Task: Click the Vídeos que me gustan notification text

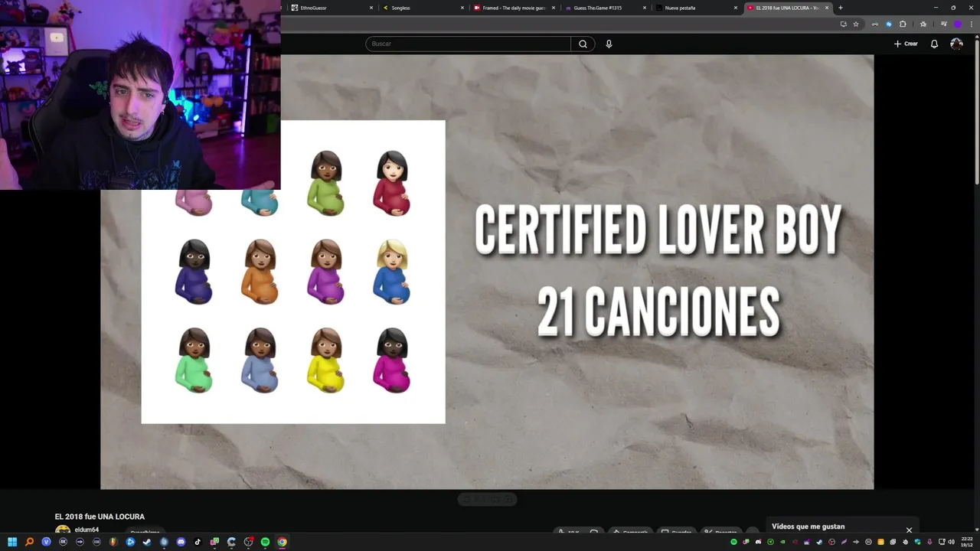Action: coord(808,527)
